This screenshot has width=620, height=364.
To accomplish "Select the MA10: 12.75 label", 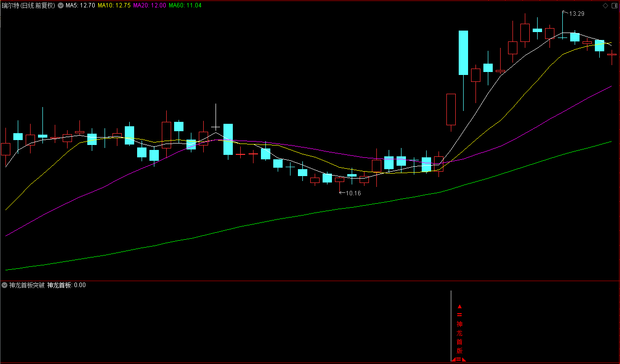I will tap(114, 5).
